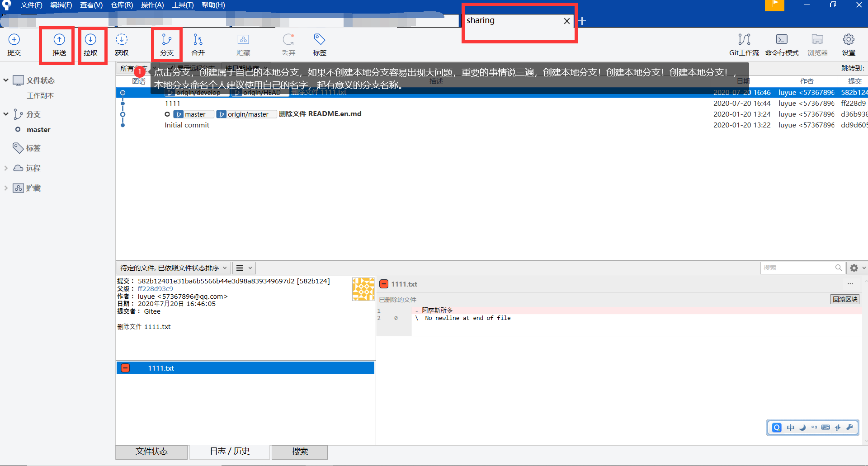Image resolution: width=868 pixels, height=466 pixels.
Task: Open the 工具(T) menu
Action: [183, 5]
